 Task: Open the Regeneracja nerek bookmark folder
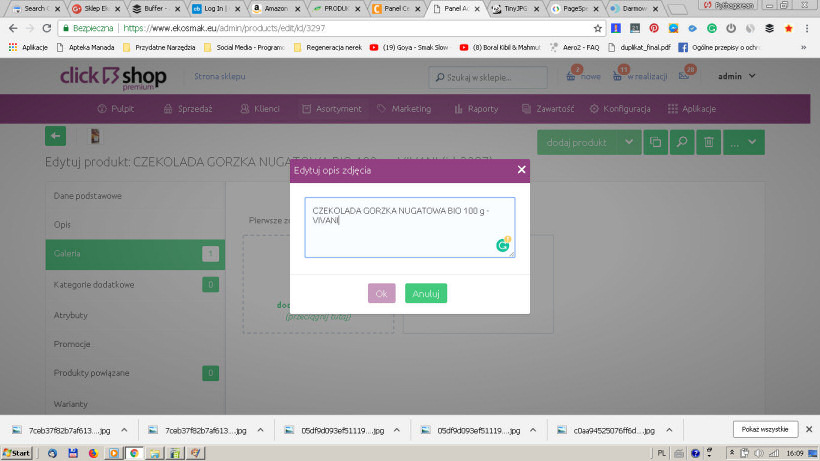point(328,47)
